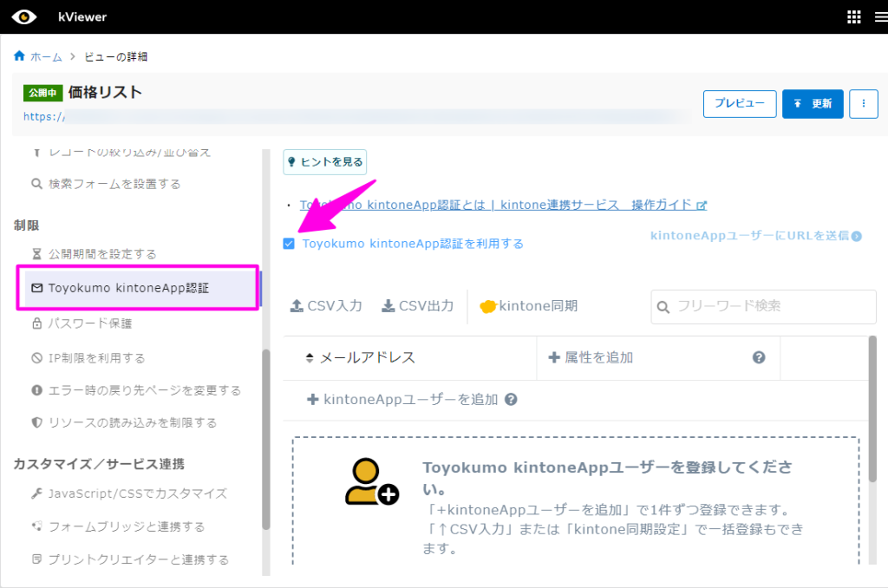Screen dimensions: 888x588
Task: Click the hourglass icon beside 公開期間を設定する
Action: tap(36, 254)
